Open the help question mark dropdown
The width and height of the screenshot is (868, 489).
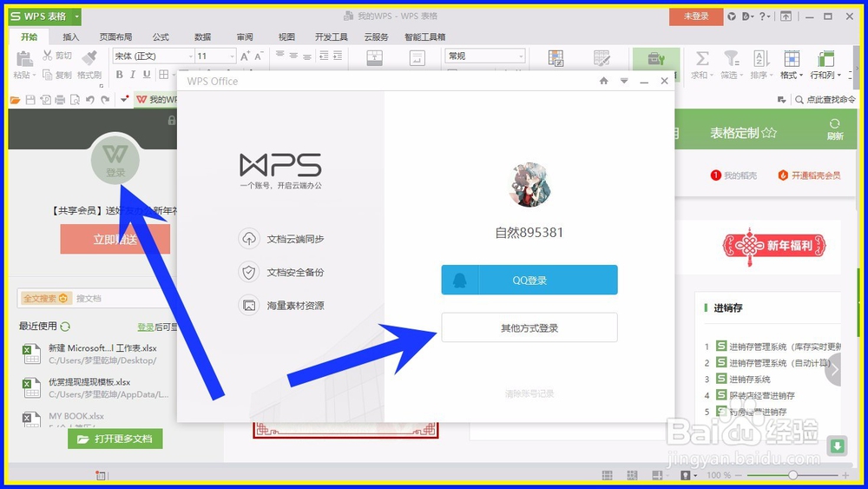765,17
